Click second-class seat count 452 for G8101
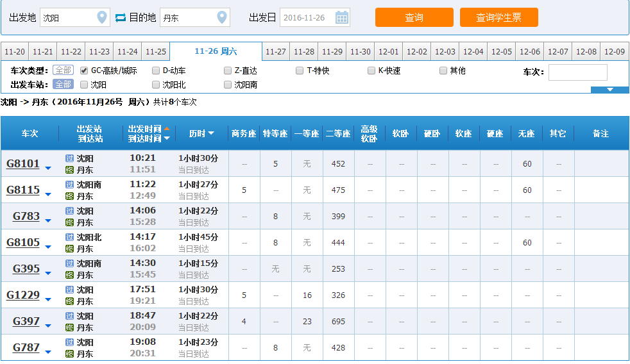The image size is (630, 364). coord(338,164)
